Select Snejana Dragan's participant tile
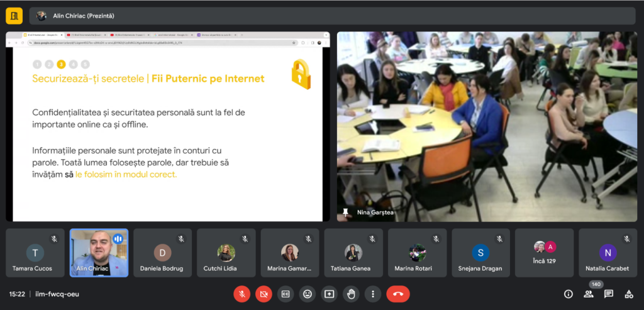 [x=480, y=253]
